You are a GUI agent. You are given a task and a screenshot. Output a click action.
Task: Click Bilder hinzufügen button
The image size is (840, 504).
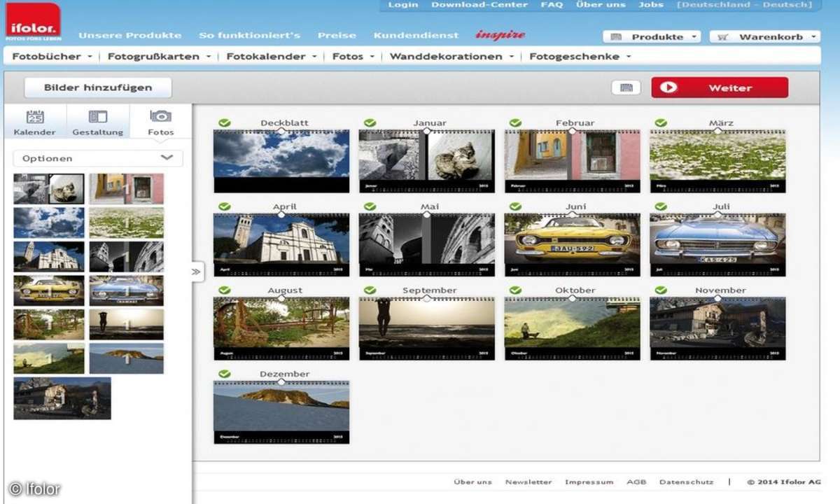click(98, 87)
